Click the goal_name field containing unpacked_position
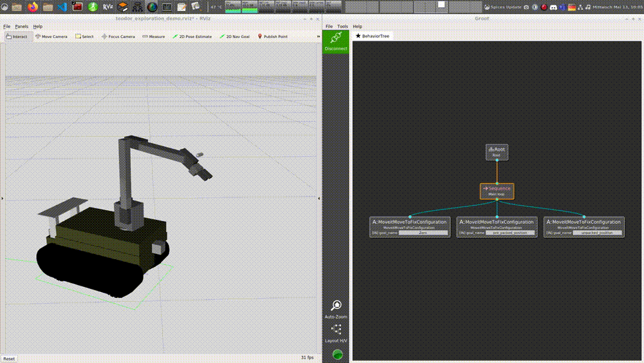 point(597,233)
